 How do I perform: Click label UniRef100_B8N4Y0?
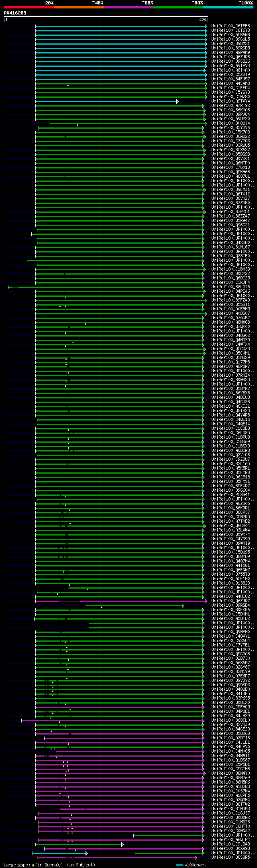[x=230, y=774]
